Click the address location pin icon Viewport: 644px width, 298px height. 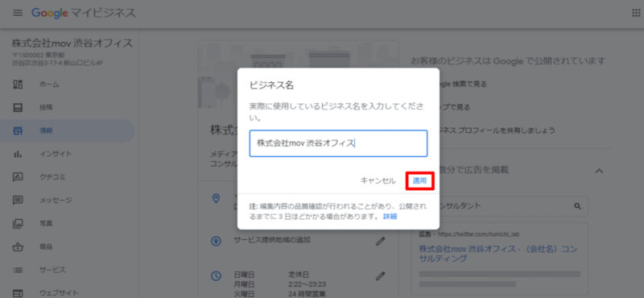coord(216,198)
